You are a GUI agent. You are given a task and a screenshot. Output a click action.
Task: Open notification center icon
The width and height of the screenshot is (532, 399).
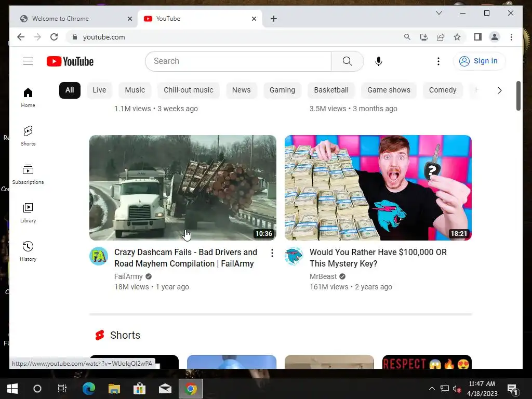tap(512, 389)
